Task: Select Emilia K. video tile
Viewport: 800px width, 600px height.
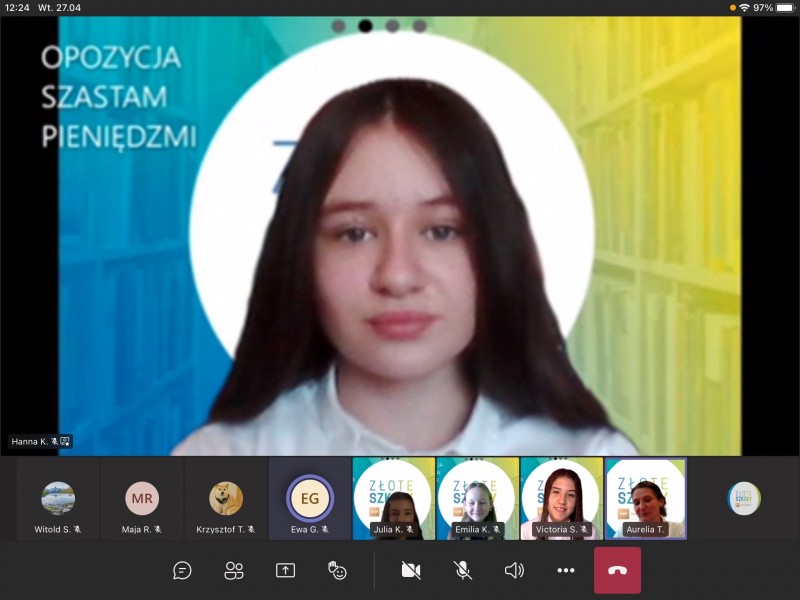Action: (478, 498)
